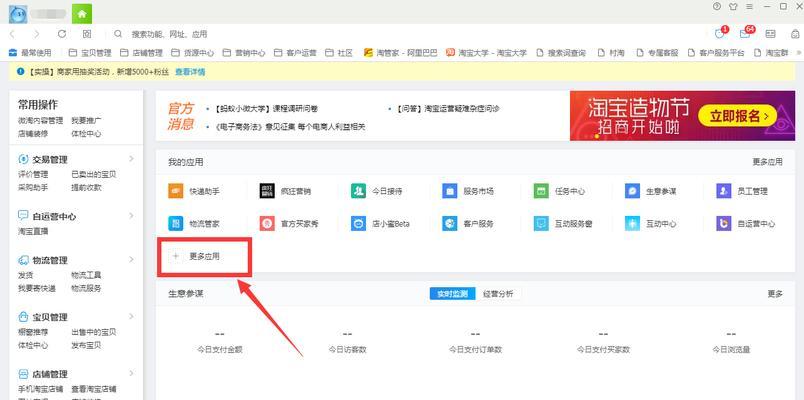
Task: Expand 自运营中心 sidebar chevron
Action: (x=131, y=216)
